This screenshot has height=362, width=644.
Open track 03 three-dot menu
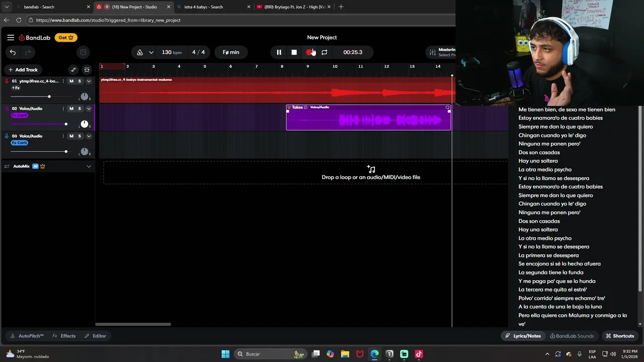coord(63,136)
